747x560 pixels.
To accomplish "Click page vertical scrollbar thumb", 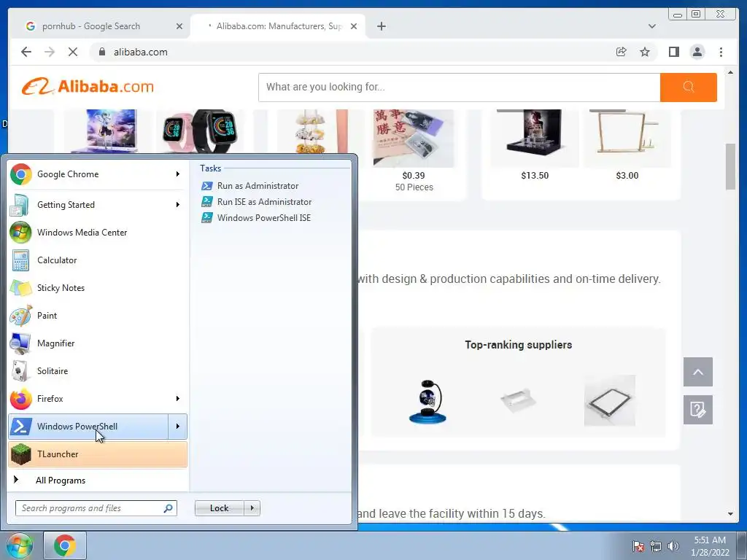I will tap(730, 167).
